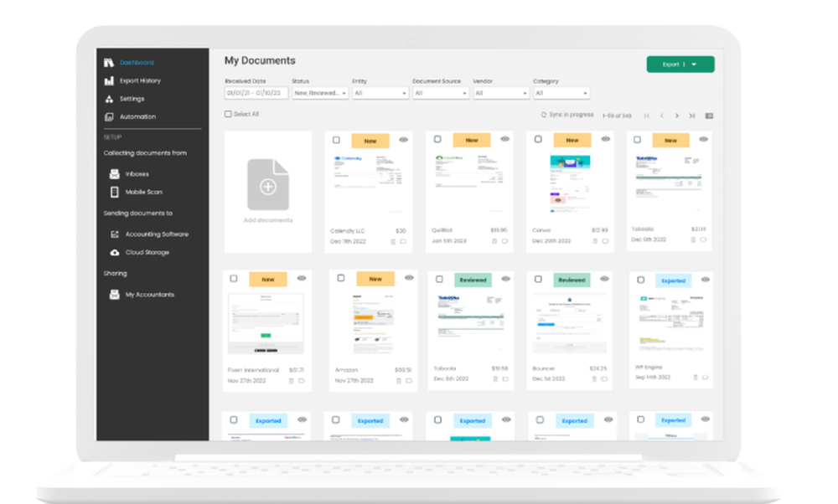Open Mobile Scan in the sidebar
838x504 pixels.
click(x=143, y=192)
